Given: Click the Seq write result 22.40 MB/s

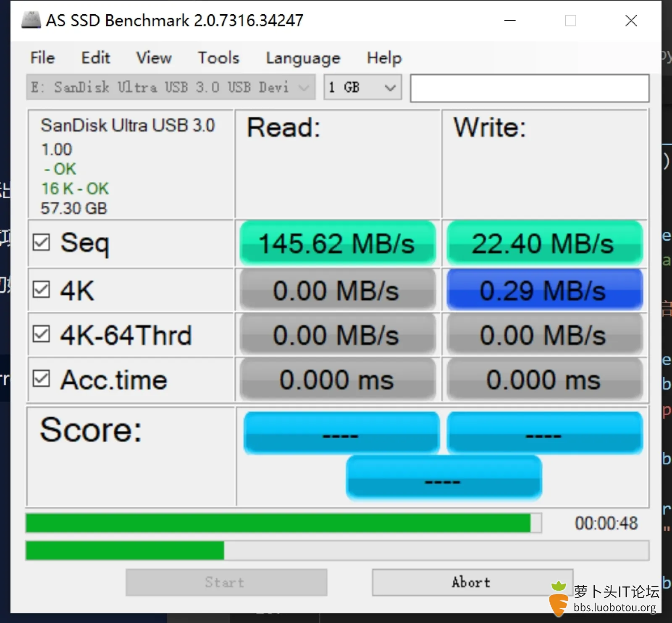Looking at the screenshot, I should (x=545, y=243).
